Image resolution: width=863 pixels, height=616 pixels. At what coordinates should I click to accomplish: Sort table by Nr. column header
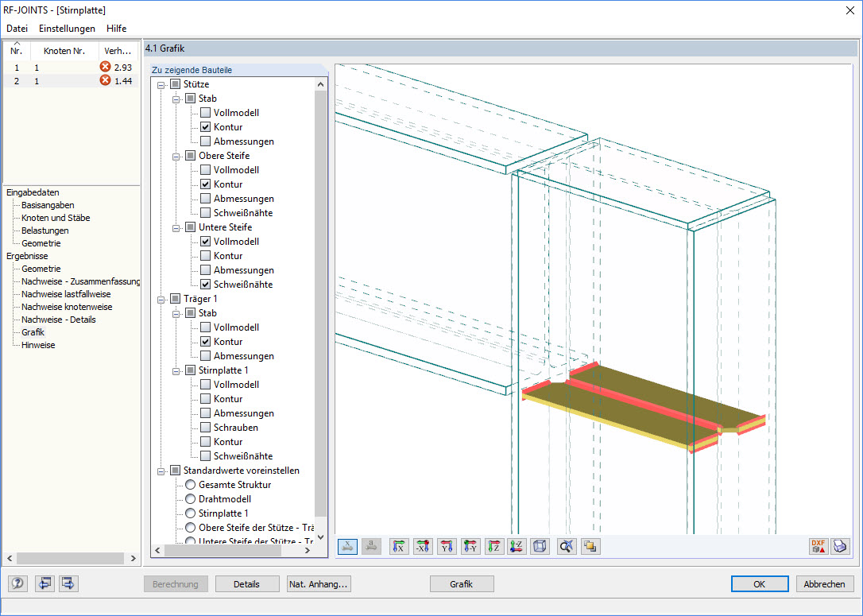(17, 51)
